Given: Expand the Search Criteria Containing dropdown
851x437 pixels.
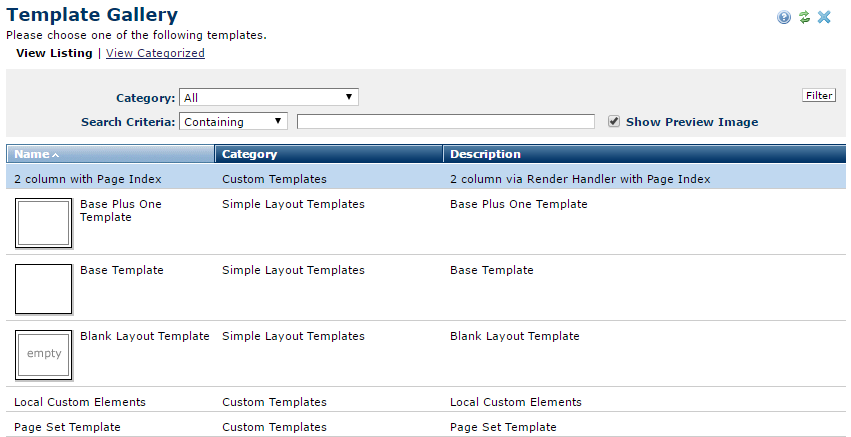Looking at the screenshot, I should [233, 122].
